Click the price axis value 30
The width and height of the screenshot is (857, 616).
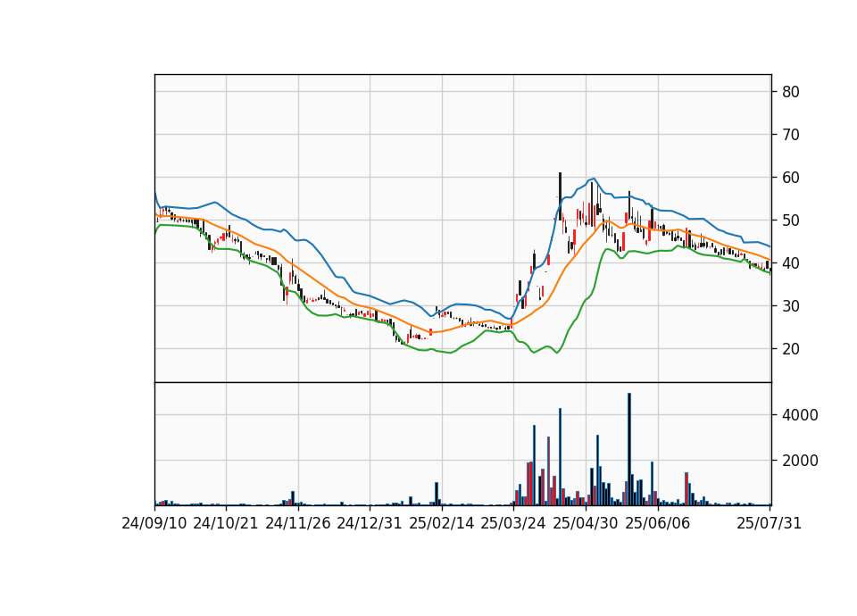(791, 306)
